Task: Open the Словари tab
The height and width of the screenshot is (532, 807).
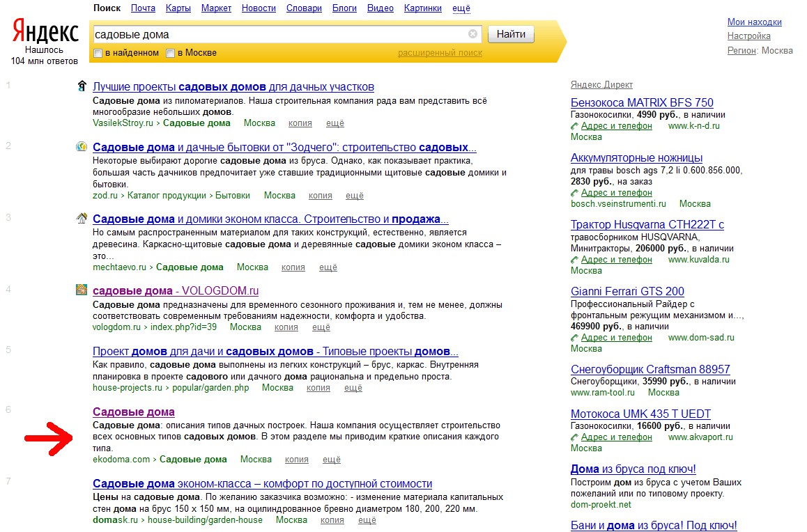Action: point(304,8)
